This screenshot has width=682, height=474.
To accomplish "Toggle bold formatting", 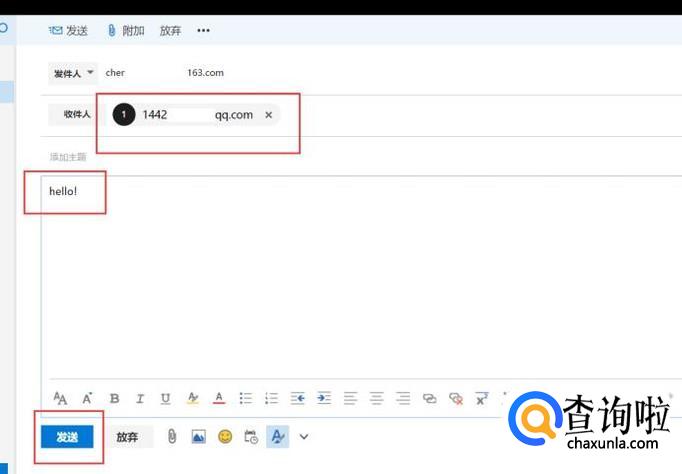I will click(x=114, y=398).
